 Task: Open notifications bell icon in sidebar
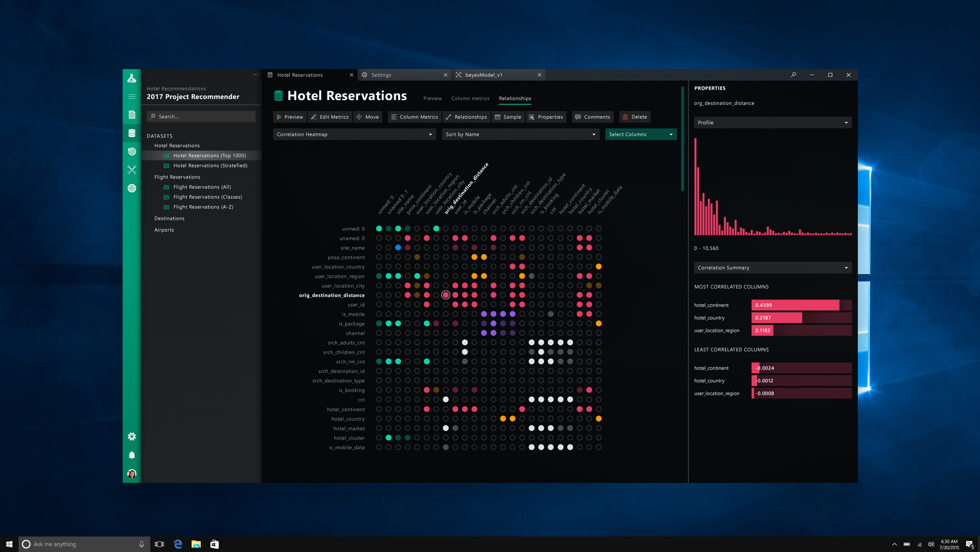(132, 455)
